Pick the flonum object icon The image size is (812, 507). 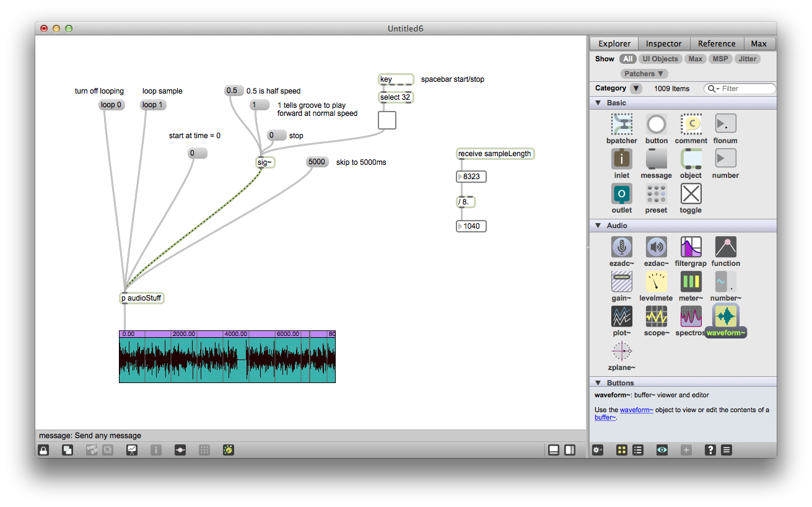point(725,124)
